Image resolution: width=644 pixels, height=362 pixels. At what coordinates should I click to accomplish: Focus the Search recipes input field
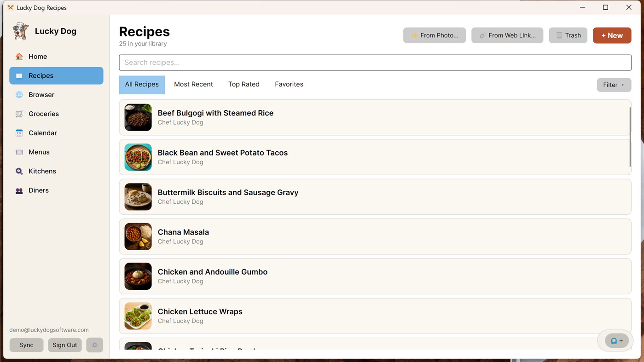375,63
